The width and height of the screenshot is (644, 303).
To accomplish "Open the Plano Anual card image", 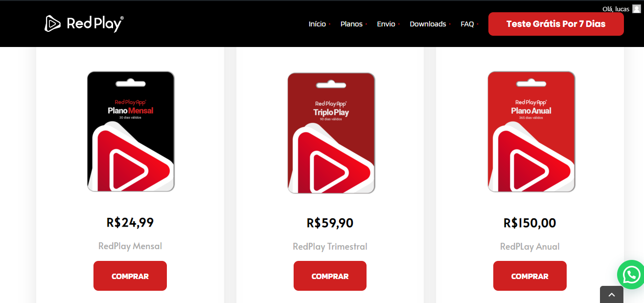I will coord(531,132).
